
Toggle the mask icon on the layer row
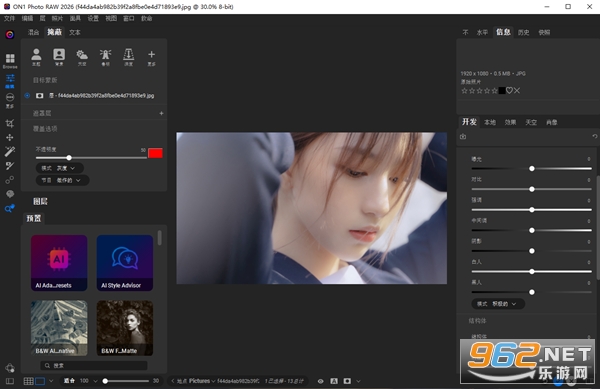pos(39,96)
